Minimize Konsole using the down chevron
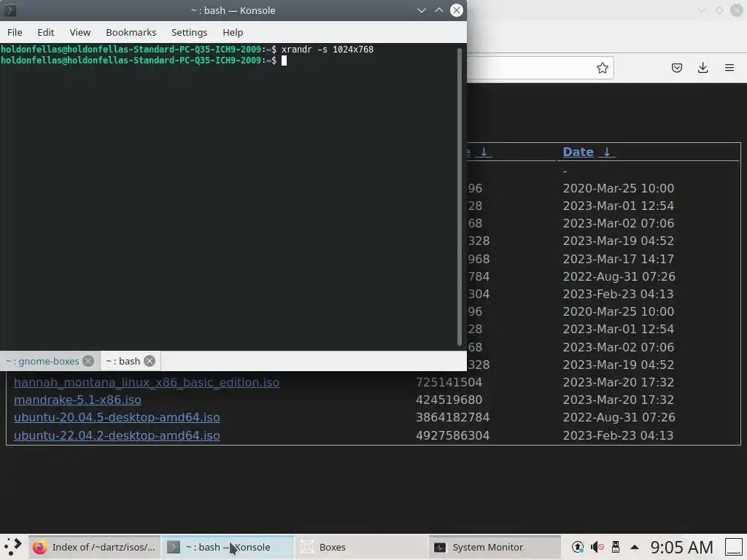 (x=421, y=10)
